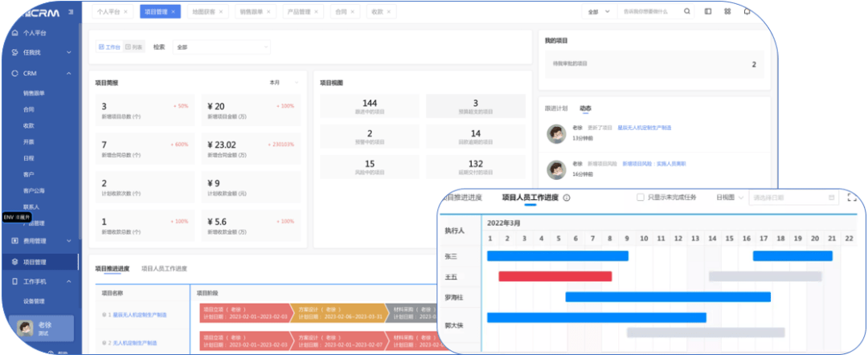The width and height of the screenshot is (868, 355).
Task: Open the layout panel icon in top bar
Action: point(708,12)
